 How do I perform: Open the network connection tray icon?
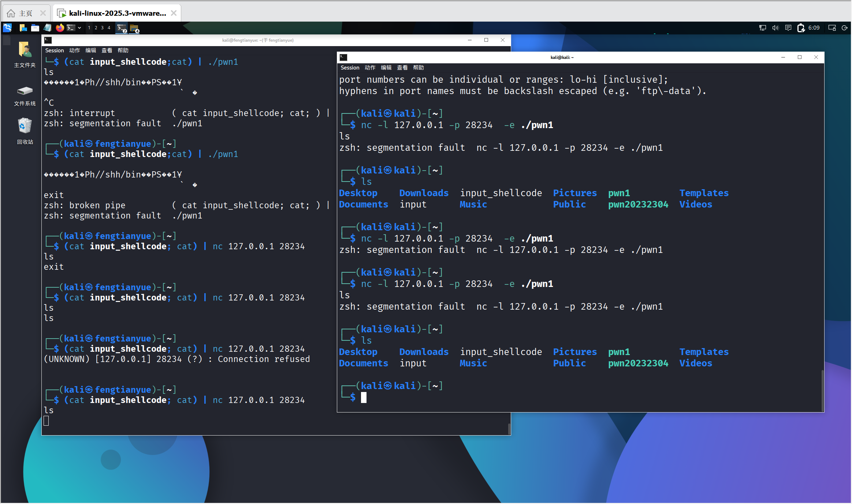point(762,28)
